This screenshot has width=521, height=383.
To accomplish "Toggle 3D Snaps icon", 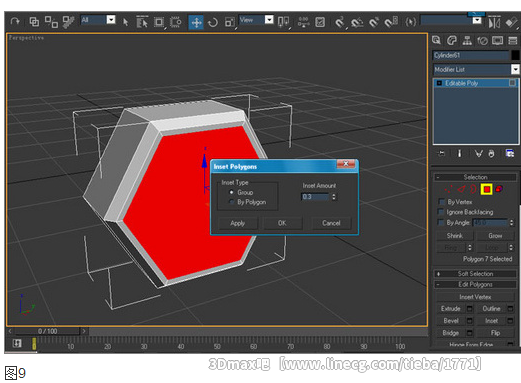I will click(x=340, y=22).
